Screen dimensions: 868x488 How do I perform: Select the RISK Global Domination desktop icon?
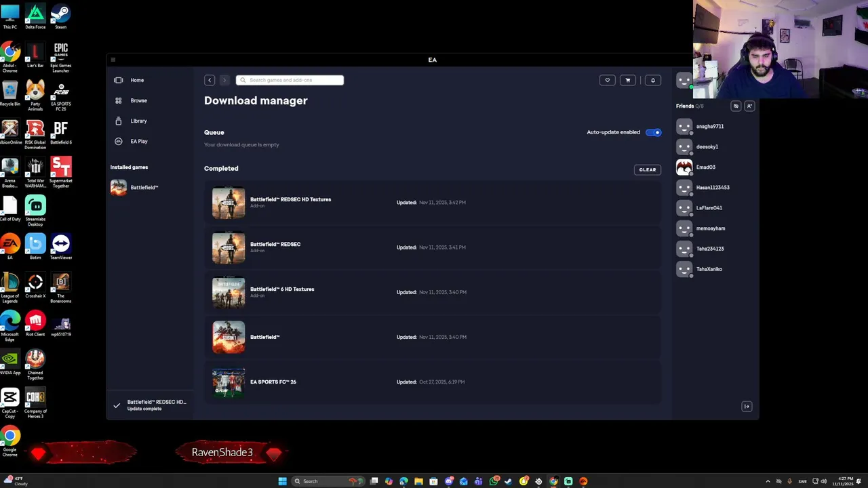[35, 134]
